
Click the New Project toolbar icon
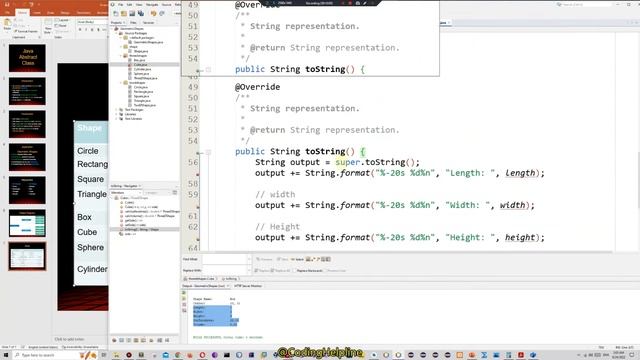click(124, 13)
